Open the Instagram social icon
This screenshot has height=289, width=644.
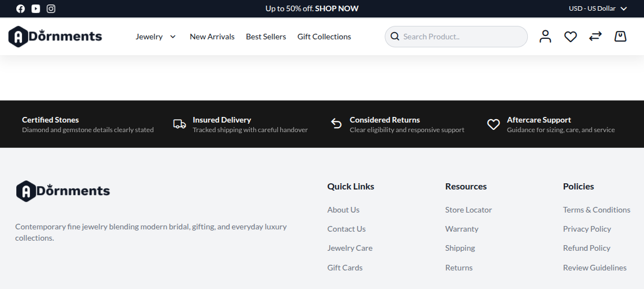pos(51,8)
